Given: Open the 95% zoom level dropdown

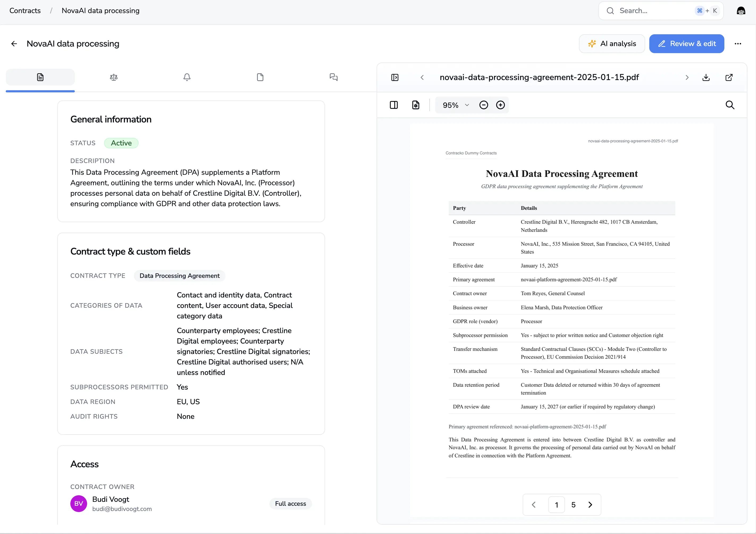Looking at the screenshot, I should point(456,105).
